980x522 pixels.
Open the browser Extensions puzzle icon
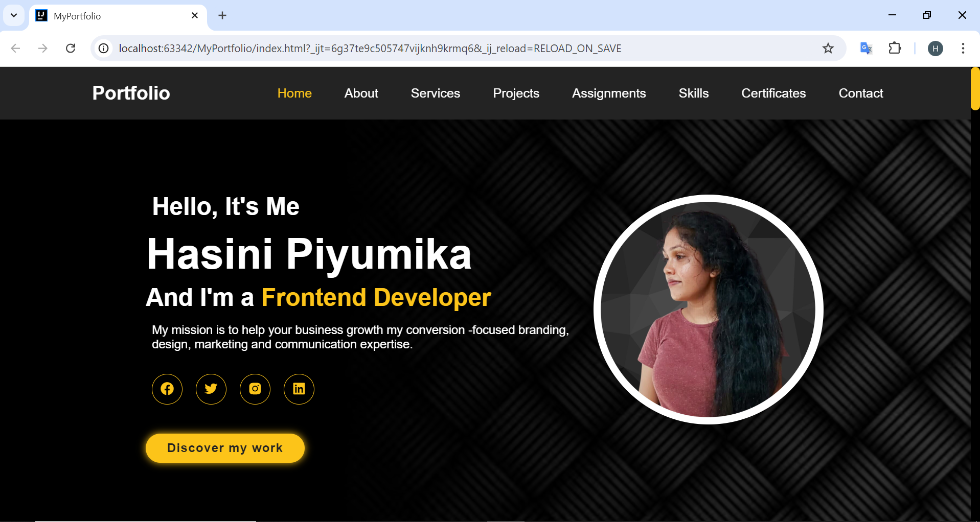895,49
